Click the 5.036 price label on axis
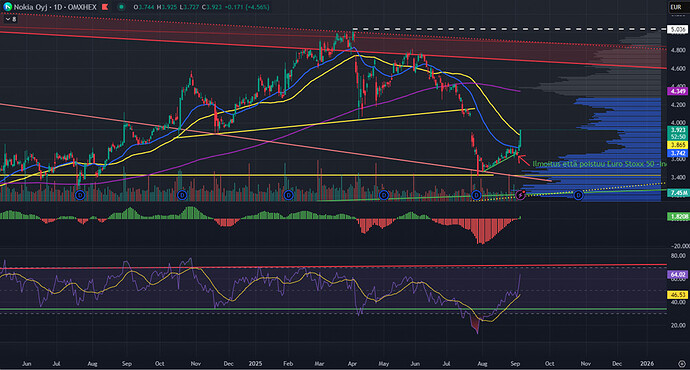The width and height of the screenshot is (690, 370). coord(677,29)
